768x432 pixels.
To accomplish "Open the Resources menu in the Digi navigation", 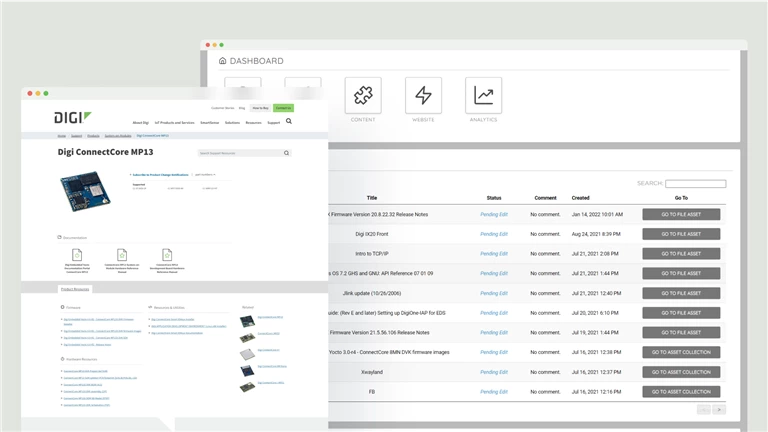I will (253, 122).
